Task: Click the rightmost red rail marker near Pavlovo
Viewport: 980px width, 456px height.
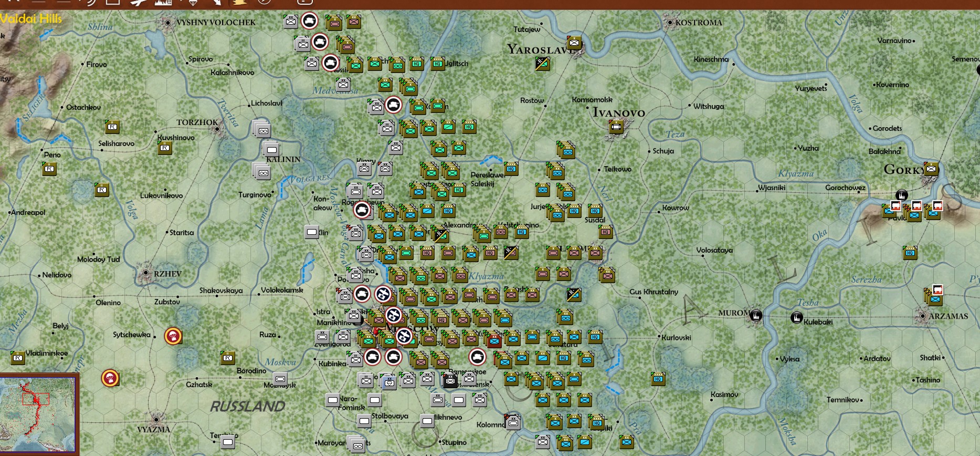Action: click(x=937, y=205)
